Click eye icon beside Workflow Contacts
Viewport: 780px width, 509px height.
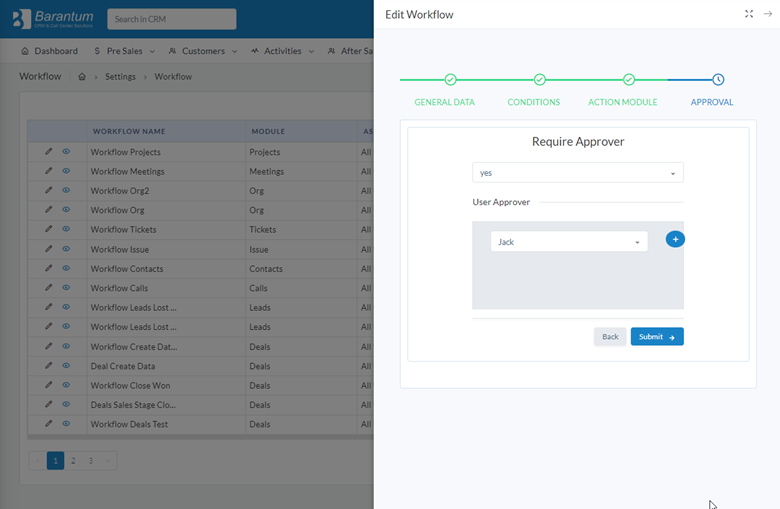click(66, 268)
